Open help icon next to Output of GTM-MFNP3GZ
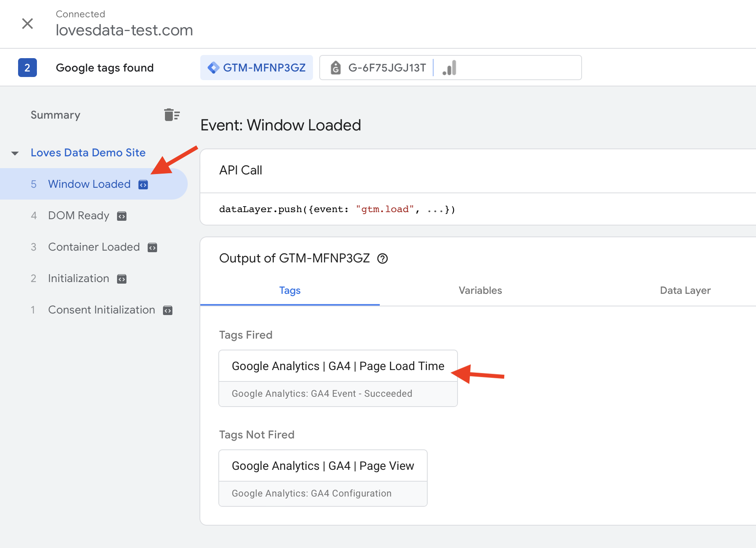 [383, 258]
